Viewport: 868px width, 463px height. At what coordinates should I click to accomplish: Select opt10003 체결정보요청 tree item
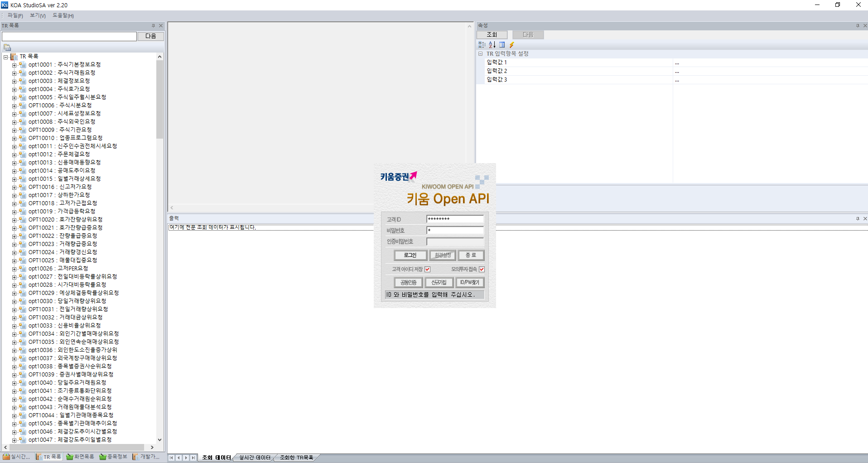pyautogui.click(x=59, y=81)
